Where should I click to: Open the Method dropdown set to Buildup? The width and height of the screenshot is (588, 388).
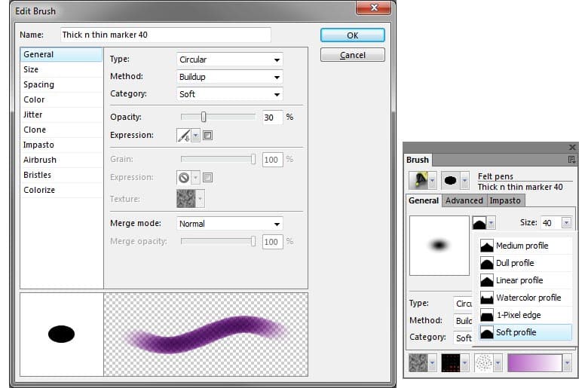(230, 77)
